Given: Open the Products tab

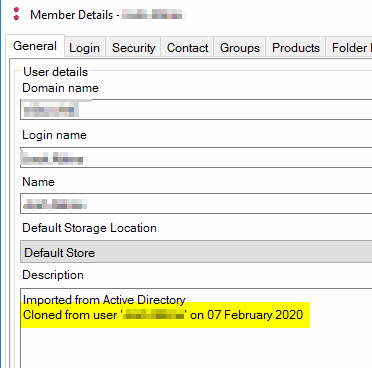Looking at the screenshot, I should point(296,48).
